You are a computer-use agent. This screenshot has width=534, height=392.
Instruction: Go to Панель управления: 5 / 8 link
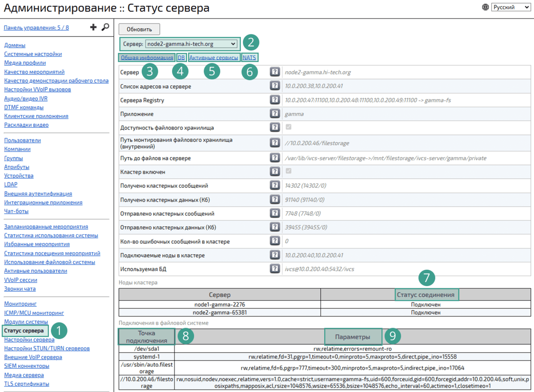[x=36, y=27]
